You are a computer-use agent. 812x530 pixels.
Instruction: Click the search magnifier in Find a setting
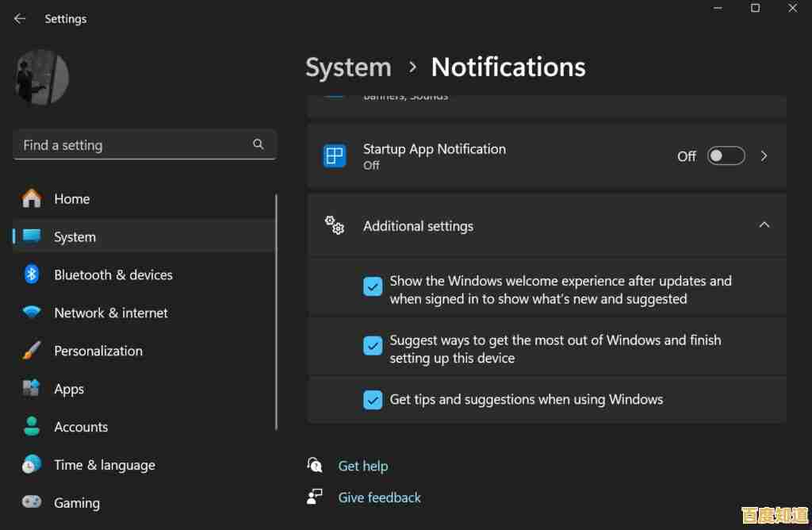(x=259, y=144)
